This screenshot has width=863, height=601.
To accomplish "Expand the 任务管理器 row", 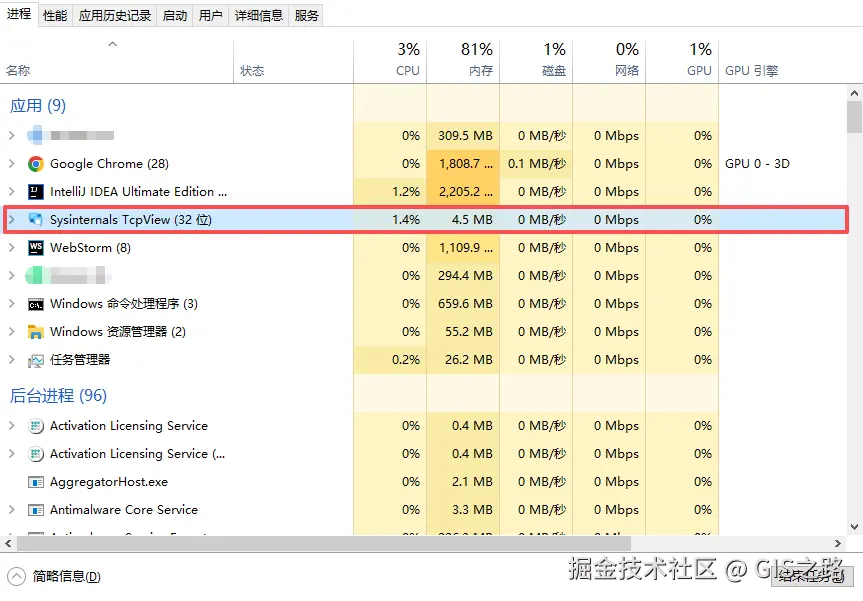I will coord(12,359).
